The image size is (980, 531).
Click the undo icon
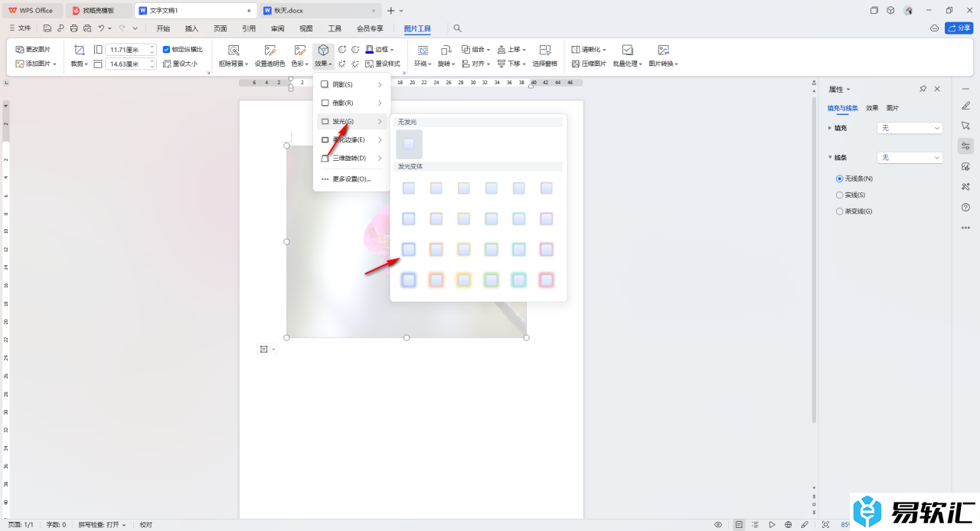[101, 28]
